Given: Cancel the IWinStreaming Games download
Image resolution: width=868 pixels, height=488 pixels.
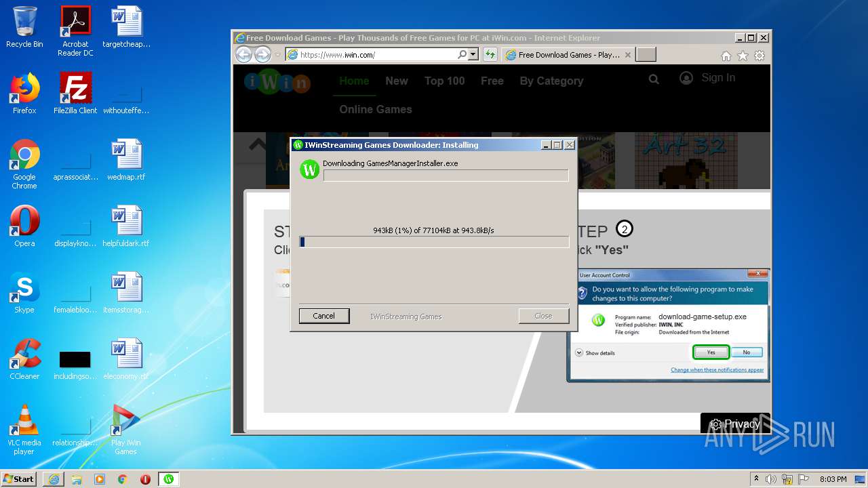Looking at the screenshot, I should click(324, 316).
